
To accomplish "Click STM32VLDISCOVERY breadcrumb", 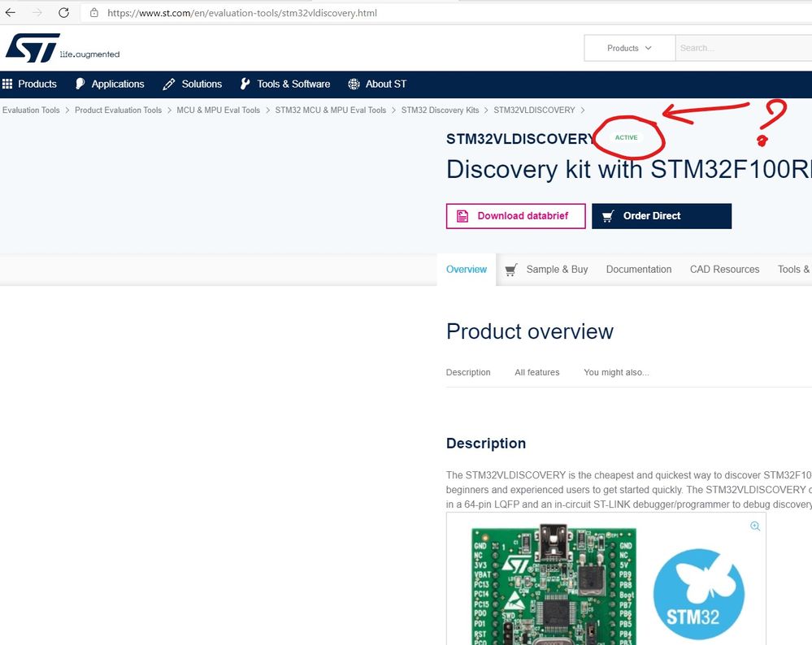I will pyautogui.click(x=535, y=110).
